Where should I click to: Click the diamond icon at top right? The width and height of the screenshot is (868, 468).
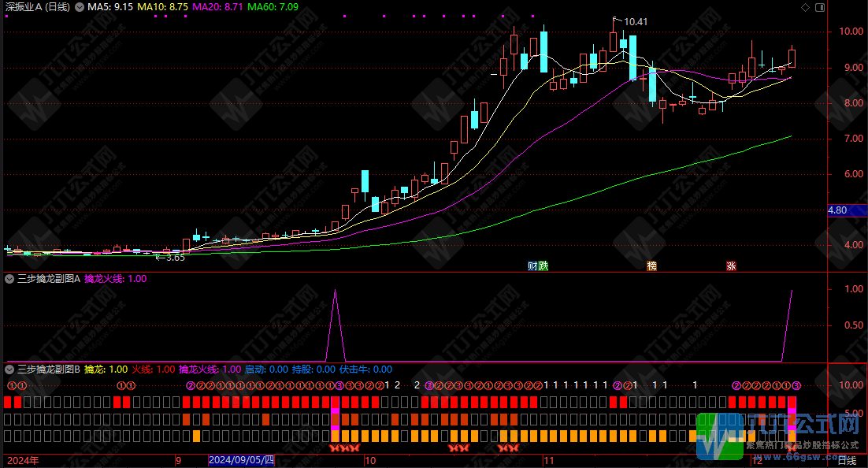tap(805, 7)
